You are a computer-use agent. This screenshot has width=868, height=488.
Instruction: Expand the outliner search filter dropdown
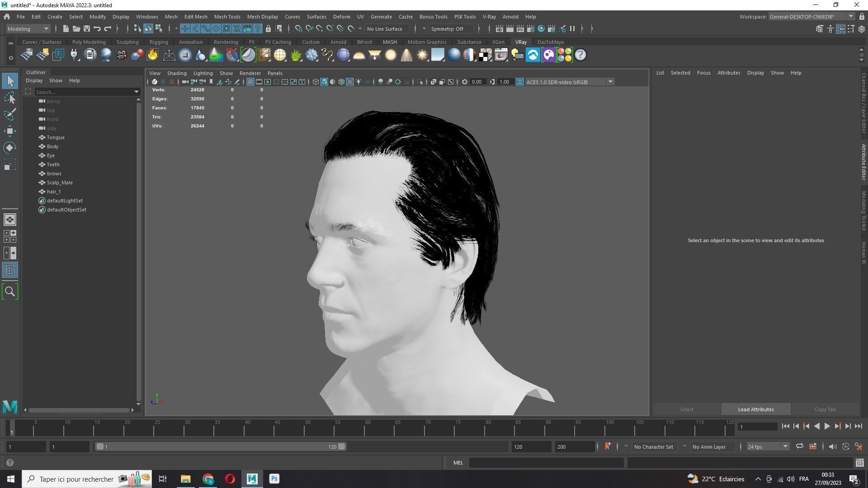pyautogui.click(x=136, y=92)
